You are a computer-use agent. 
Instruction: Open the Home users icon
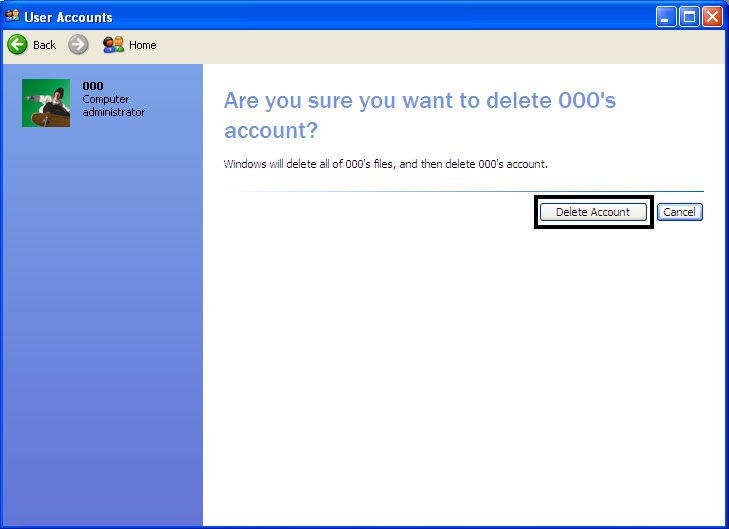point(113,45)
